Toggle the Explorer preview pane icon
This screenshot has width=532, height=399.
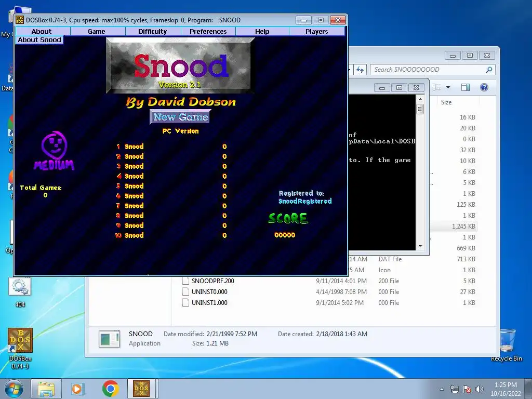pyautogui.click(x=465, y=87)
